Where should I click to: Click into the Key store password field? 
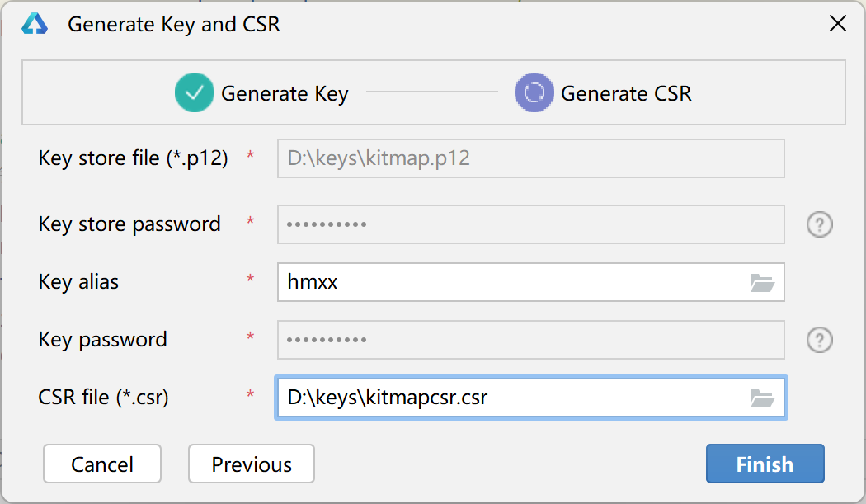(530, 224)
